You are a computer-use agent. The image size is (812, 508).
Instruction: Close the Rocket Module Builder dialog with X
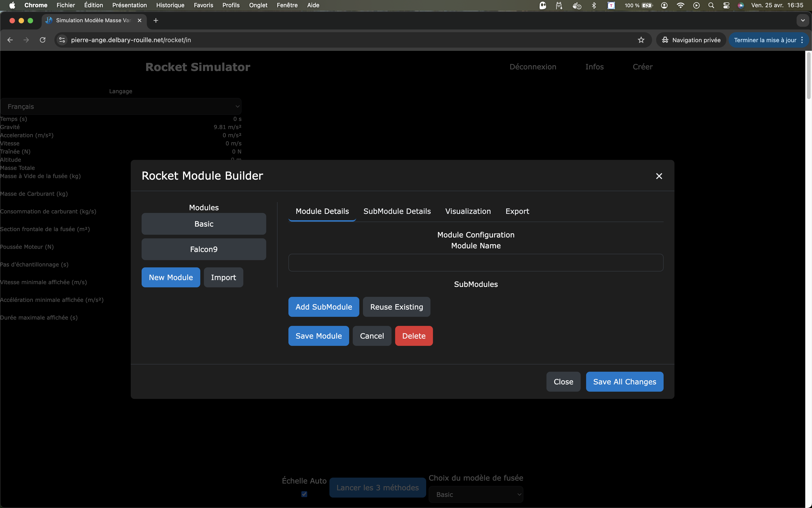pyautogui.click(x=659, y=176)
